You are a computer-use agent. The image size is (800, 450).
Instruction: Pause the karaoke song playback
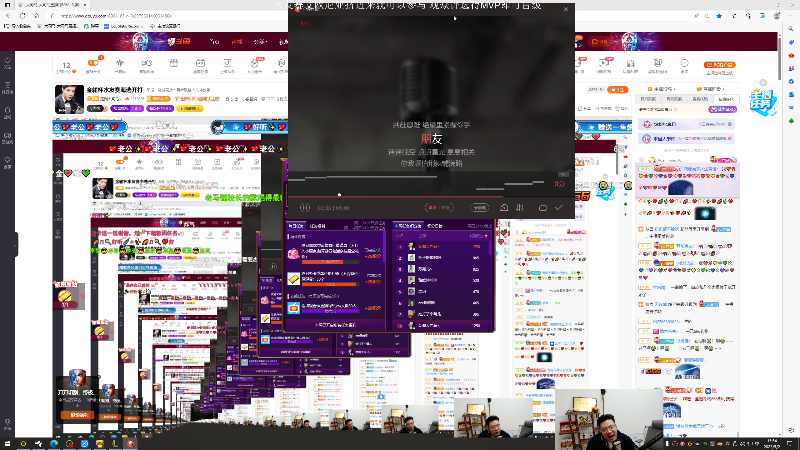click(x=305, y=208)
